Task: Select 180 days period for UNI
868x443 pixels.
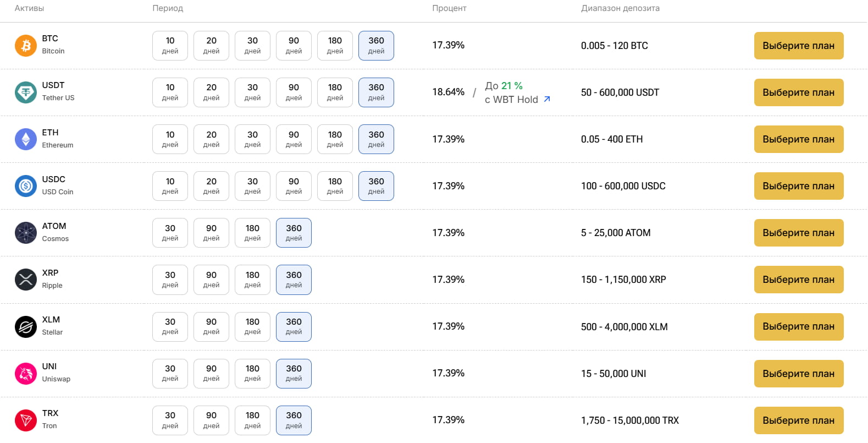Action: point(253,374)
